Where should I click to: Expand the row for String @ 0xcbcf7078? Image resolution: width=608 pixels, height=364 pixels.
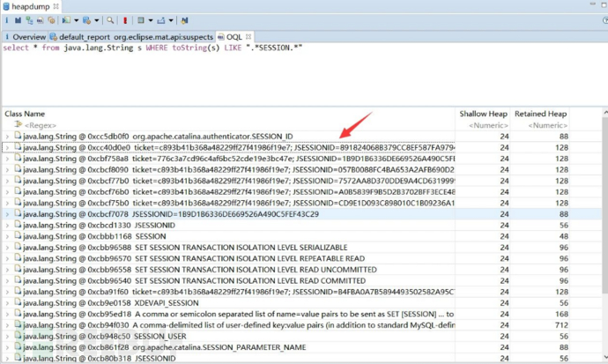click(x=8, y=214)
